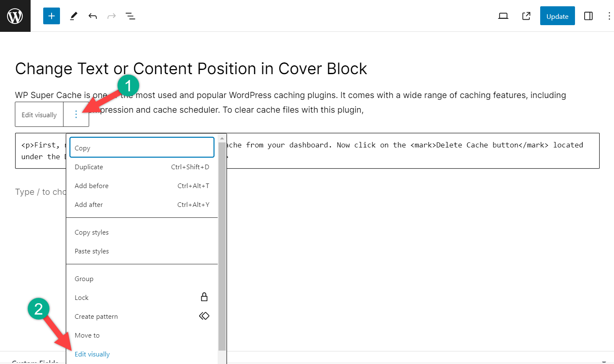
Task: Select the Tools pencil icon
Action: (x=73, y=16)
